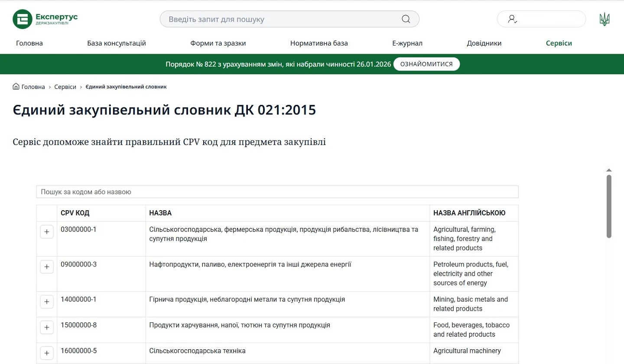Image resolution: width=624 pixels, height=364 pixels.
Task: Expand the 03000000-1 agricultural products row
Action: [x=46, y=231]
